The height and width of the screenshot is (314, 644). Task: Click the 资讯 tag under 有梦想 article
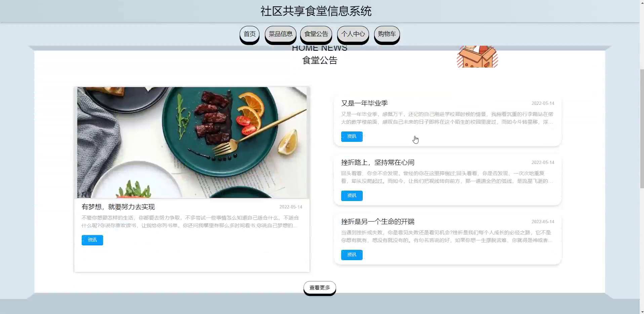click(x=92, y=240)
